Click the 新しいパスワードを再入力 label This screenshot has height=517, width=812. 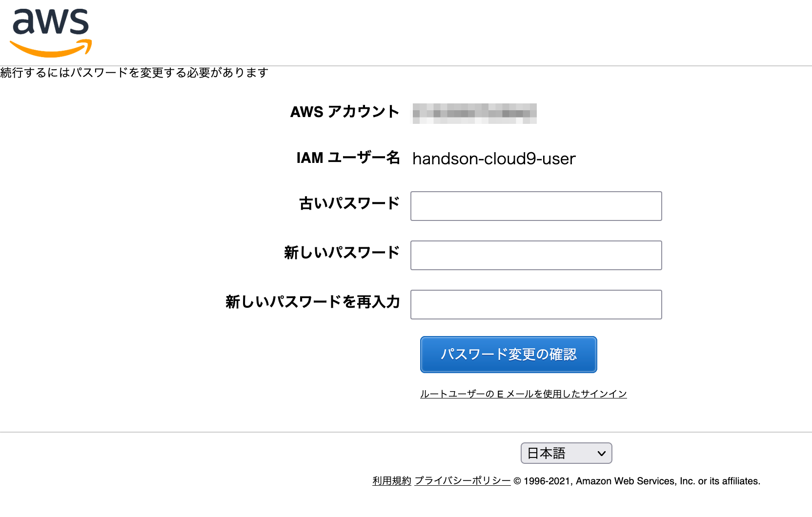point(312,302)
